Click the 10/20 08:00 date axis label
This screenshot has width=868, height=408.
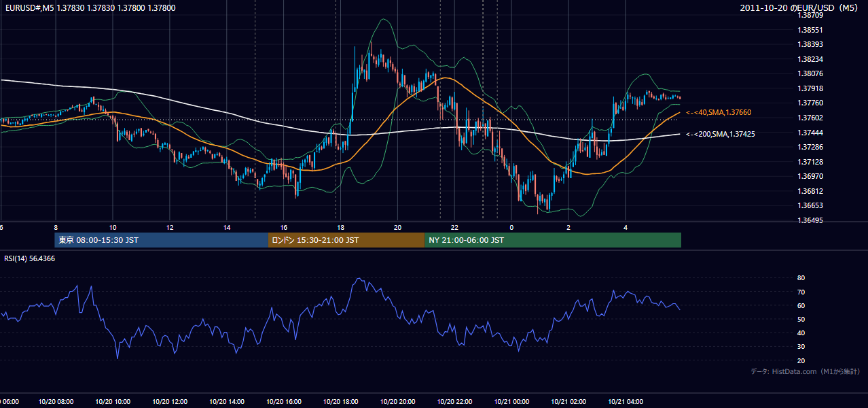(56, 402)
